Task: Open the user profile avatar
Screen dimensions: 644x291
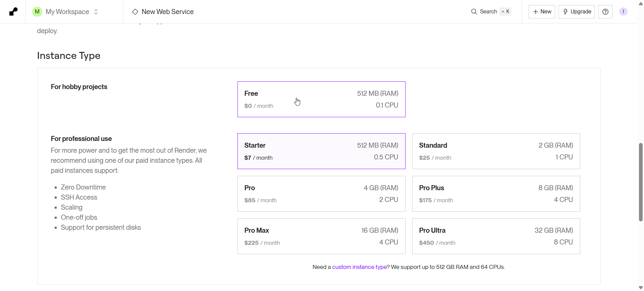Action: tap(623, 12)
